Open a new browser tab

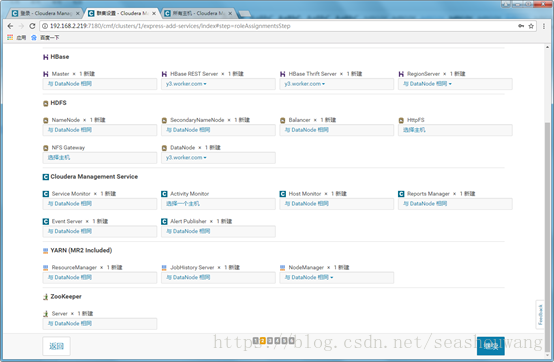[245, 14]
